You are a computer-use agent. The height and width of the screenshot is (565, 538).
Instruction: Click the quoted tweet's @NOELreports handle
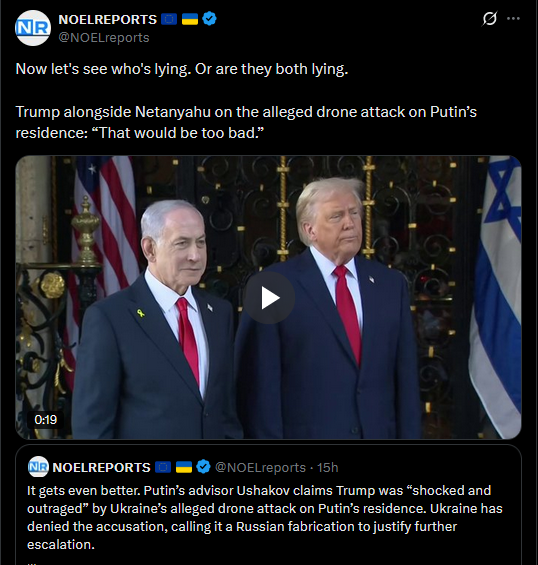260,467
